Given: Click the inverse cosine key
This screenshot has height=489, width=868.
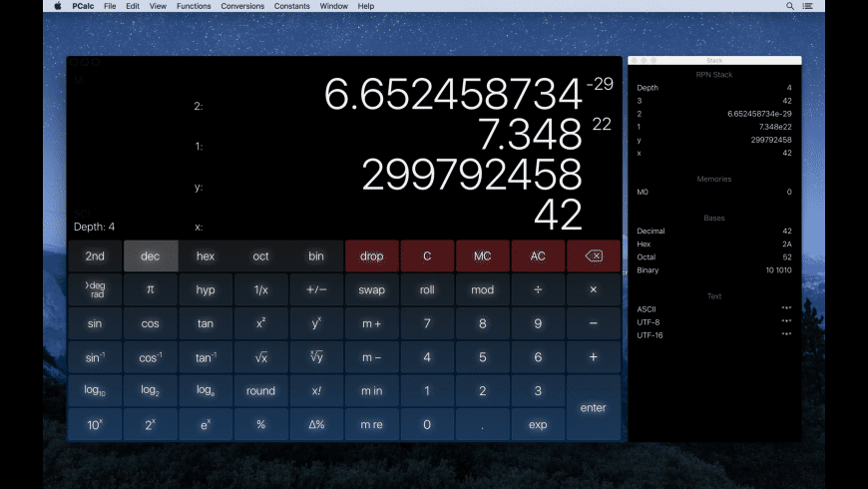Looking at the screenshot, I should coord(150,357).
